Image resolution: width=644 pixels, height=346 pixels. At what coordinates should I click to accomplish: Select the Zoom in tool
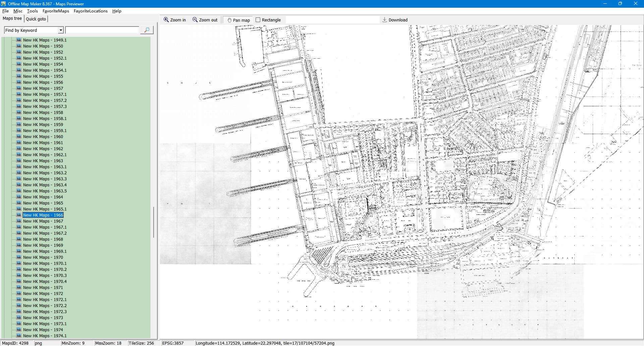174,20
